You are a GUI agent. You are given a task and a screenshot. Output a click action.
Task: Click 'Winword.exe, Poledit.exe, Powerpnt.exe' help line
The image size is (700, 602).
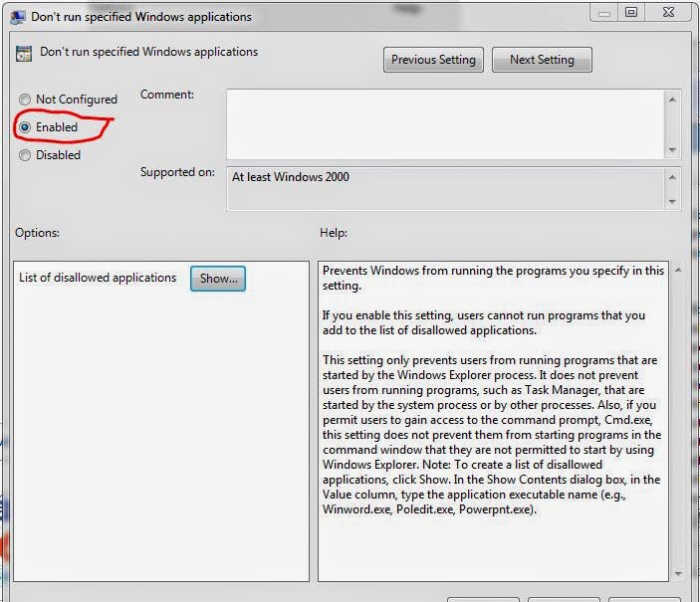tap(429, 509)
